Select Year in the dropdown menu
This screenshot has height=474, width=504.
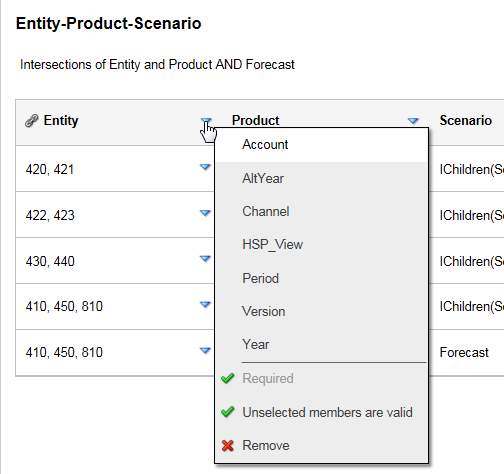(321, 344)
